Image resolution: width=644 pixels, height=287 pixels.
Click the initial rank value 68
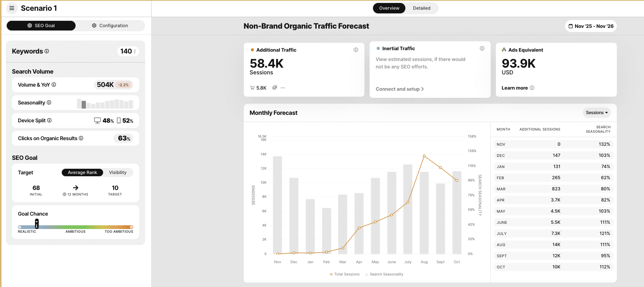tap(36, 188)
